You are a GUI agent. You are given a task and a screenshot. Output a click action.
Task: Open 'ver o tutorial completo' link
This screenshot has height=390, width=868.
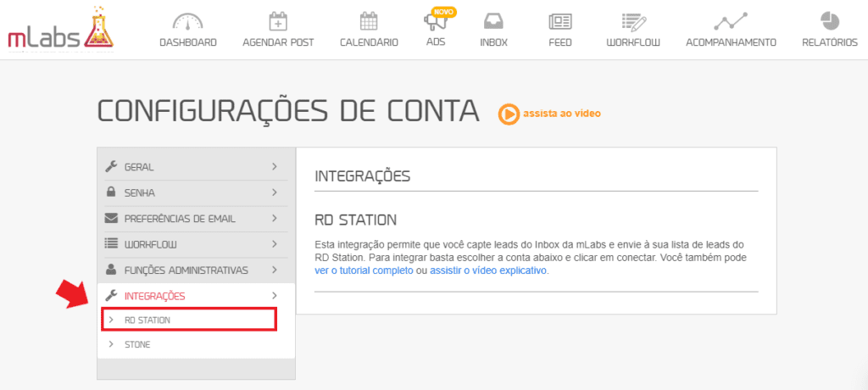tap(364, 271)
